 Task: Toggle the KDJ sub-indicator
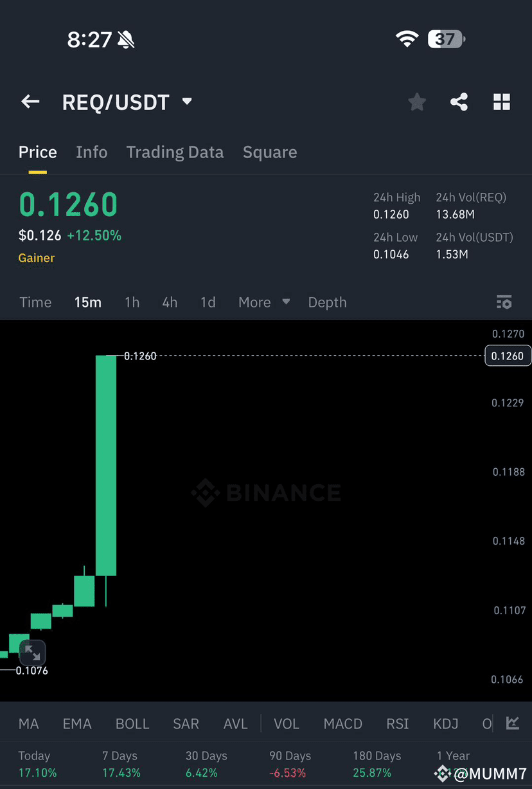tap(446, 724)
